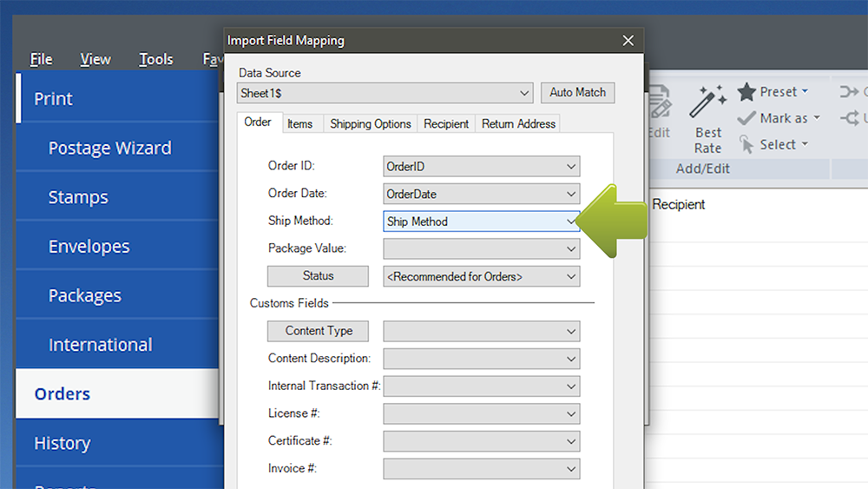Click the Status button

click(318, 276)
